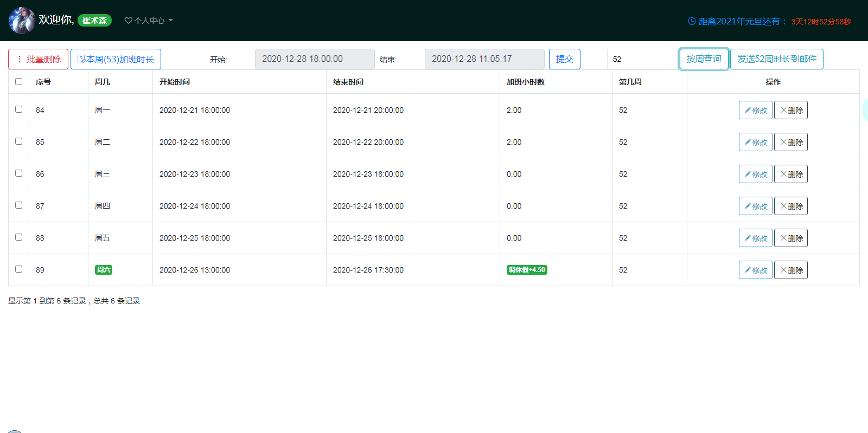Delete row 86 with 删除 button
The width and height of the screenshot is (868, 433).
coord(791,174)
